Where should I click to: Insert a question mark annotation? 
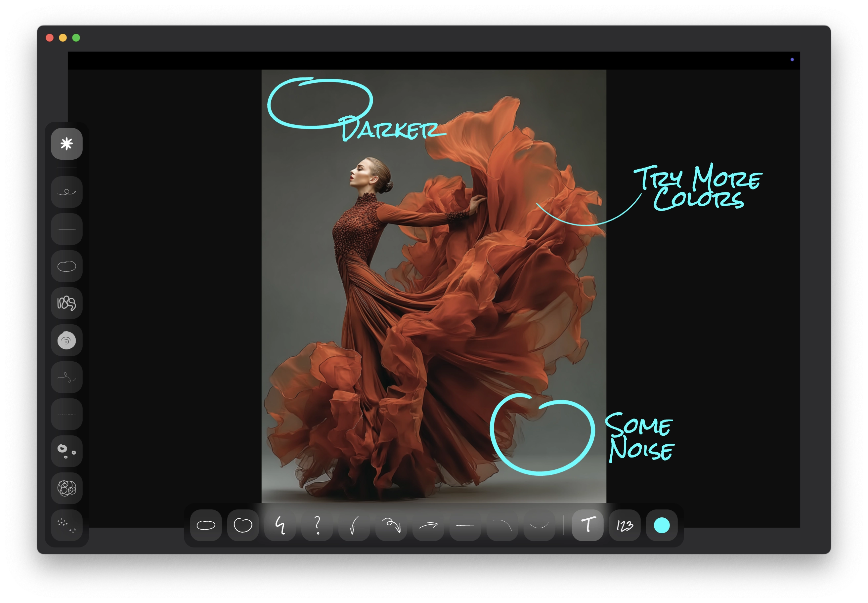317,525
